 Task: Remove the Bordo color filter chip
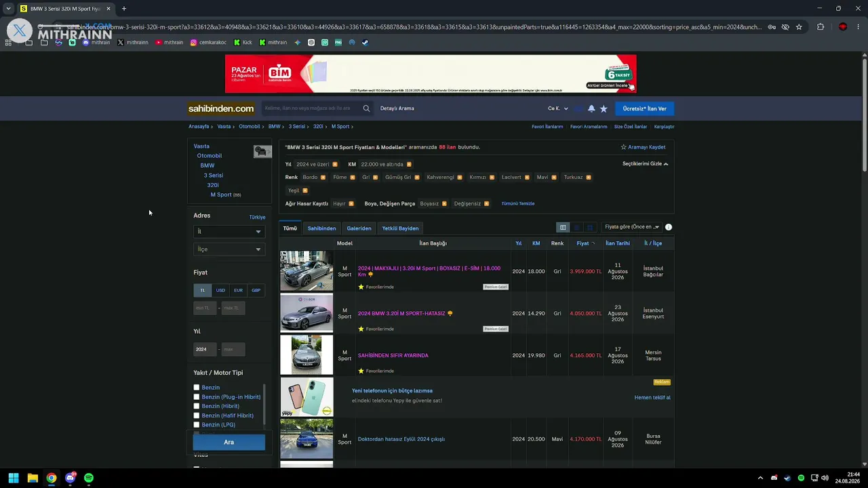click(x=323, y=178)
